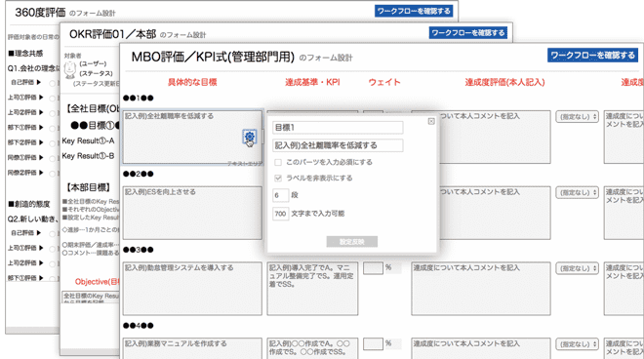Click the row count field showing 6

point(280,195)
